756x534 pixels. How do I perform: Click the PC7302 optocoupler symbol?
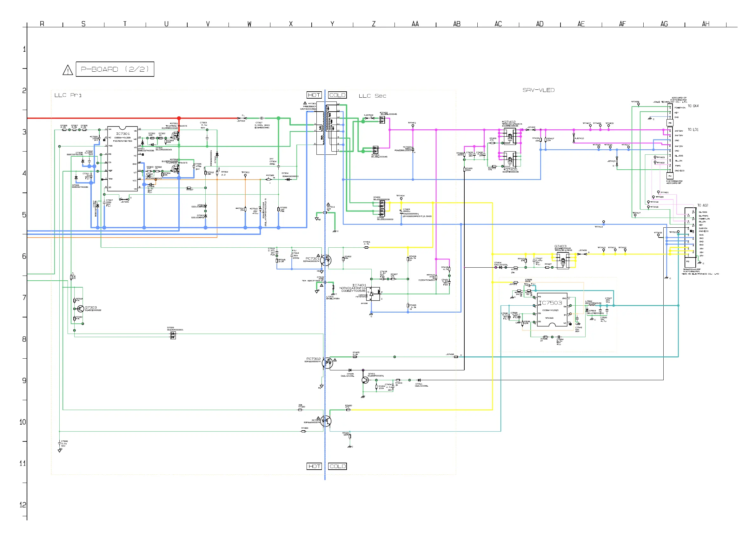pyautogui.click(x=327, y=363)
